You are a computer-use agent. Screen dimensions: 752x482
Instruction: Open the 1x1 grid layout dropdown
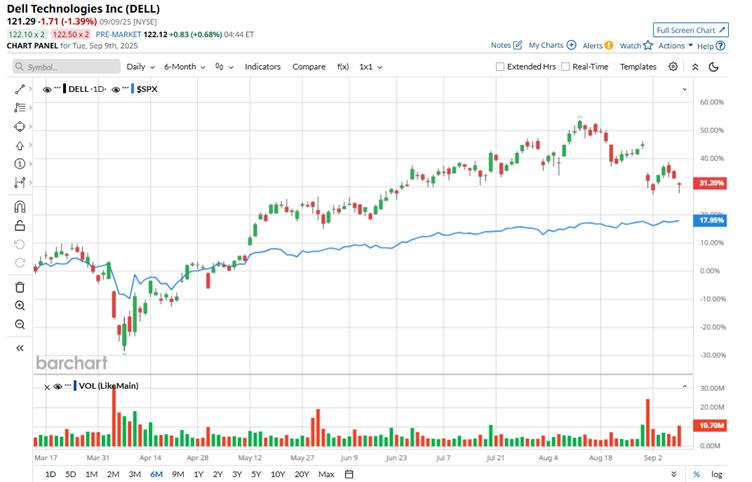(x=371, y=67)
